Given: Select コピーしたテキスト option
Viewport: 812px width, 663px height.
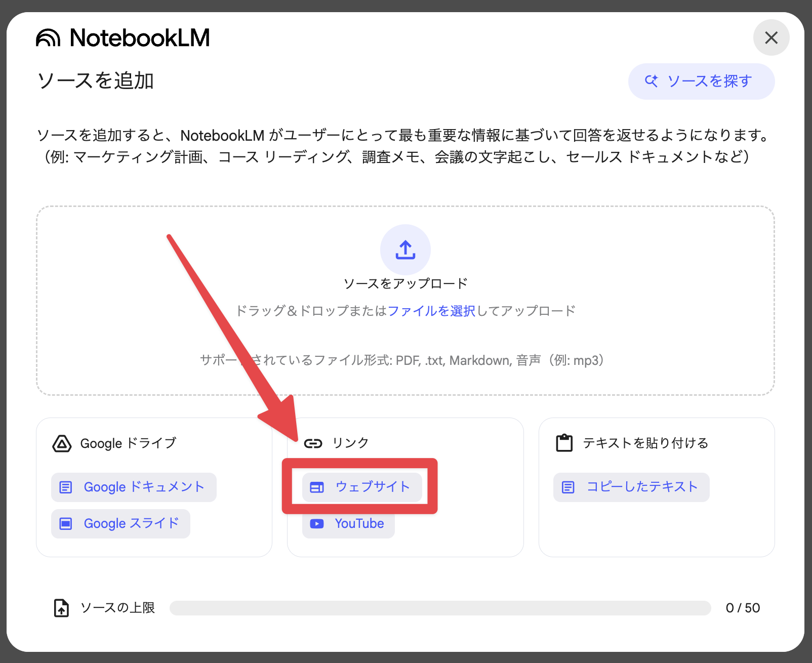Looking at the screenshot, I should click(x=631, y=487).
